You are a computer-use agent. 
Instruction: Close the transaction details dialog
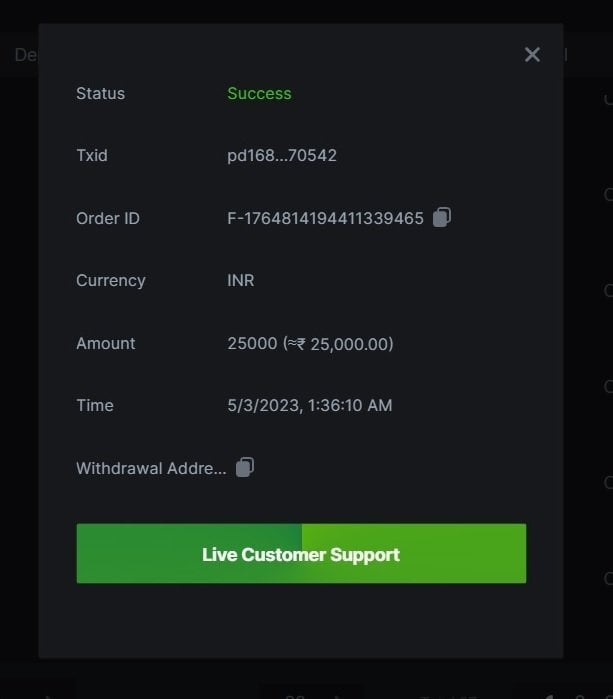(532, 55)
